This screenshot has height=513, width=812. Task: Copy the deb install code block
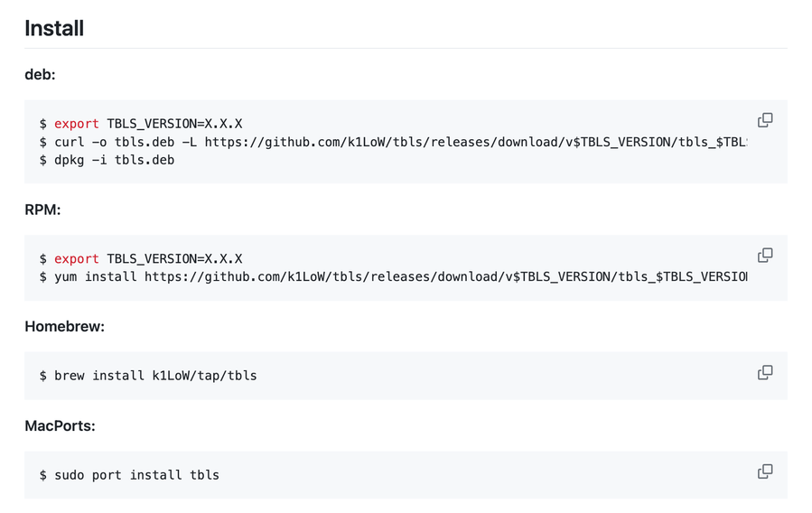click(765, 120)
